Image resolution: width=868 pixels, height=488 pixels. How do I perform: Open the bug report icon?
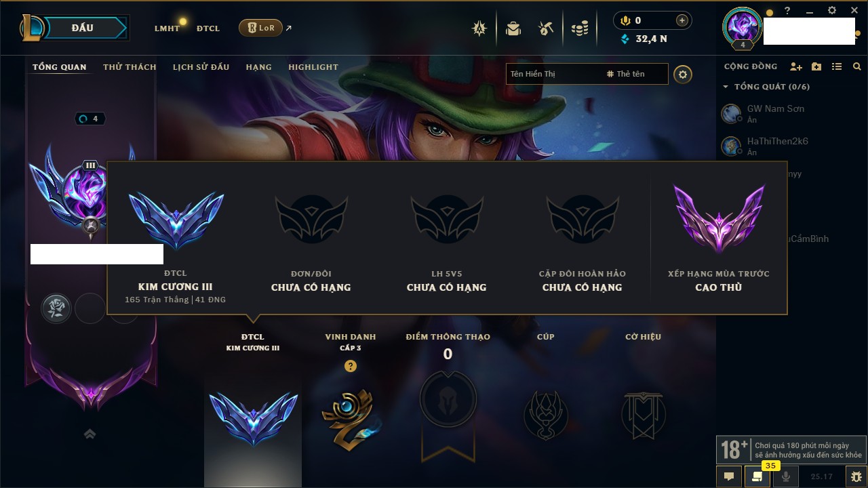click(x=856, y=476)
